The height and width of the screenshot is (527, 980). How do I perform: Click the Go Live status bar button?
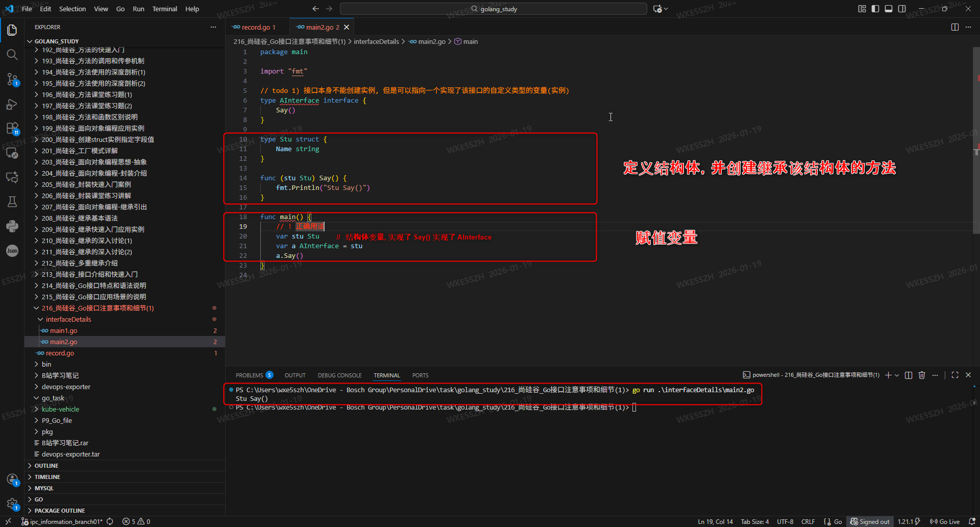pos(945,522)
